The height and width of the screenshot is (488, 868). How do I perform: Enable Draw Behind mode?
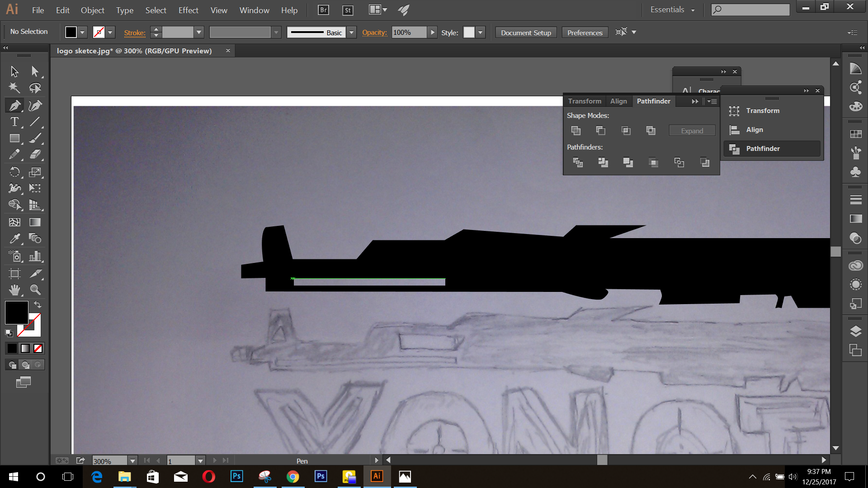click(25, 365)
